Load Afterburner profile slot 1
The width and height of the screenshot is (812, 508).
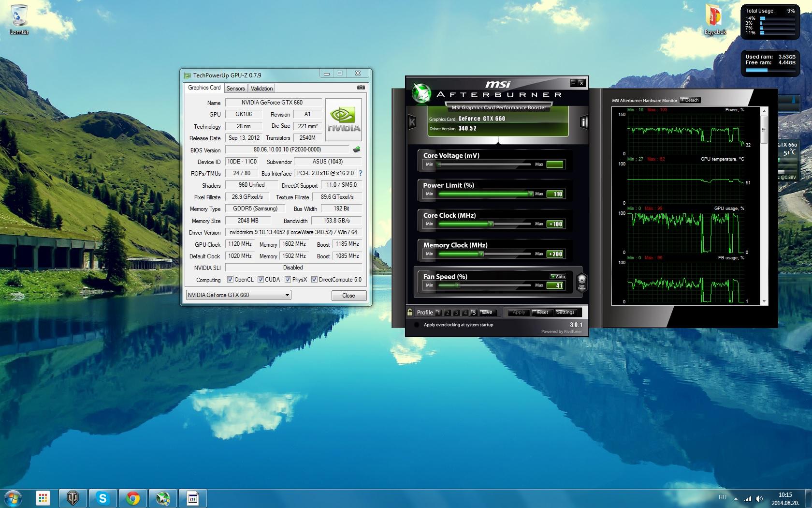click(438, 313)
